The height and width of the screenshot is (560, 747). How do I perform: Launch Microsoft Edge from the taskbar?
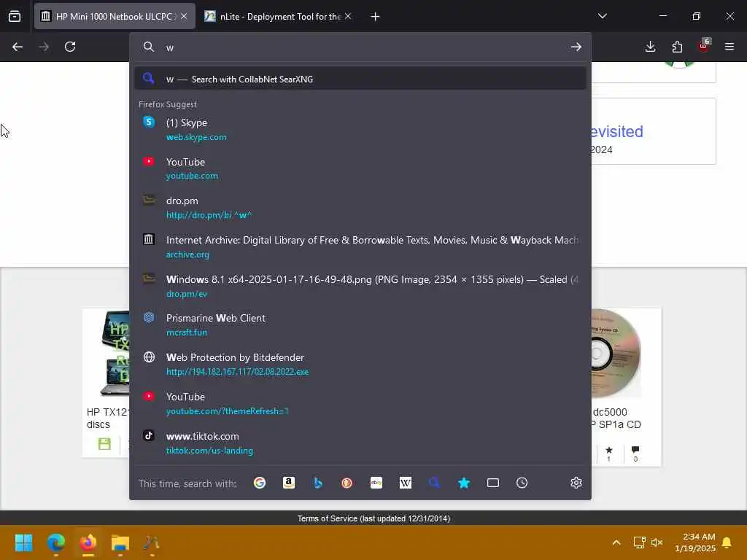pos(55,542)
